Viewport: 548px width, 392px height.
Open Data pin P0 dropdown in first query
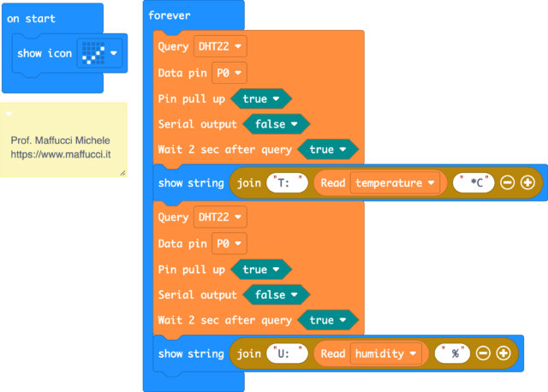(x=229, y=73)
